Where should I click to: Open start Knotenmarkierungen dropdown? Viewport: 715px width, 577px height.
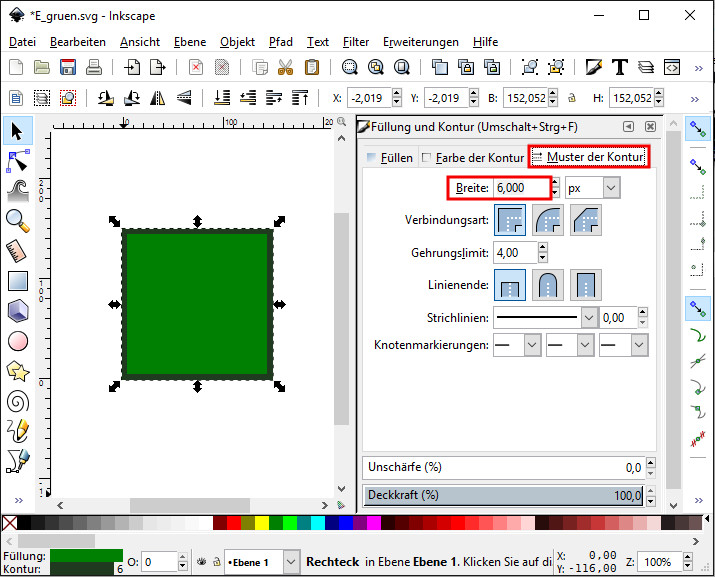point(532,345)
